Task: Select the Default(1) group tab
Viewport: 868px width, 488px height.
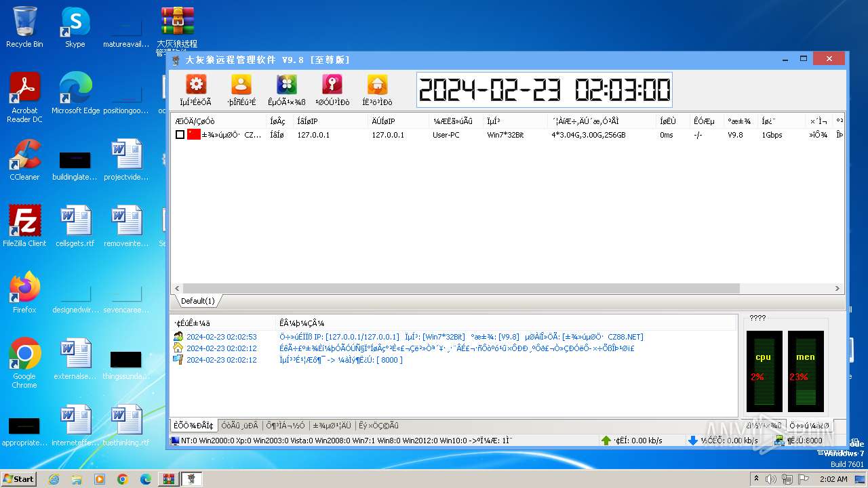Action: (x=197, y=301)
